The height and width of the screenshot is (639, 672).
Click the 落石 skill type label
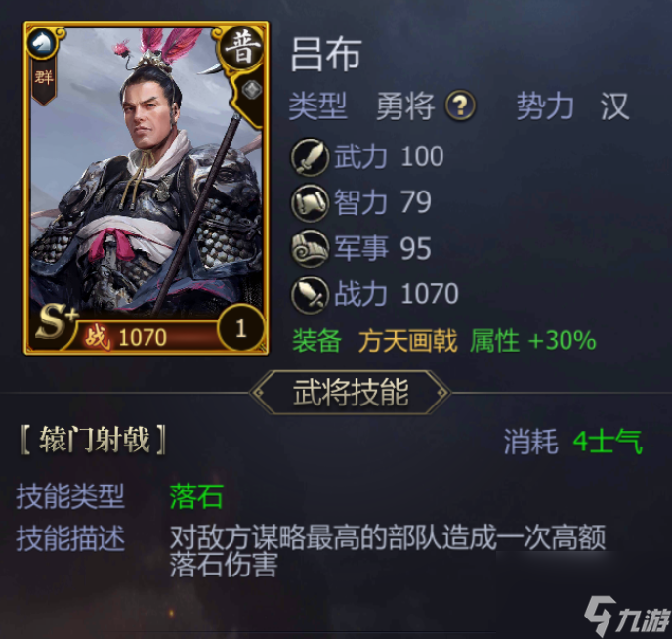196,496
